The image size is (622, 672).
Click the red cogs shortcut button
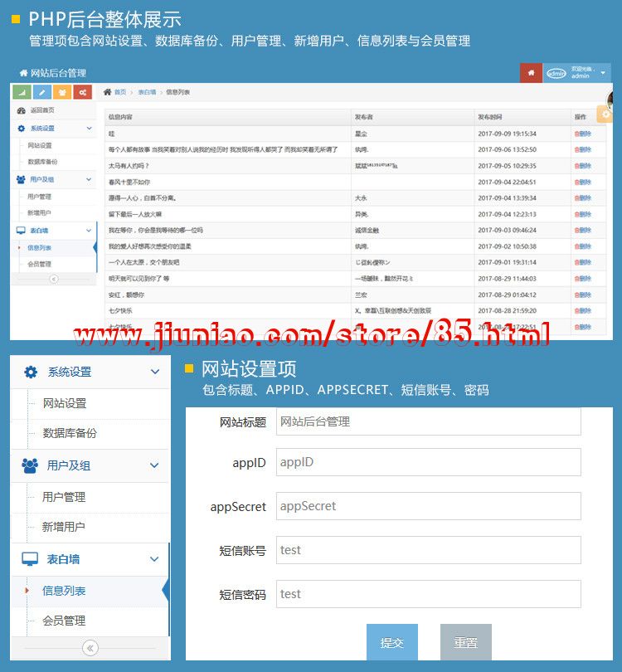(x=82, y=92)
